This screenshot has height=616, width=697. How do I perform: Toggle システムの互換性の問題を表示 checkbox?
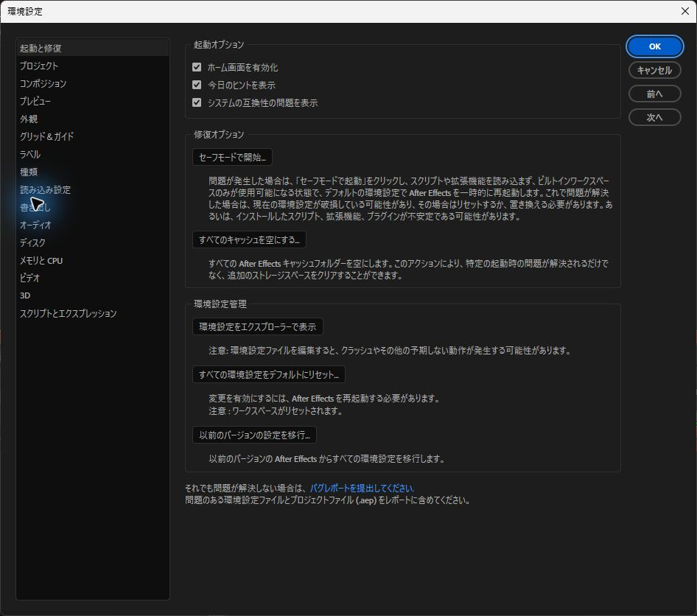(197, 102)
